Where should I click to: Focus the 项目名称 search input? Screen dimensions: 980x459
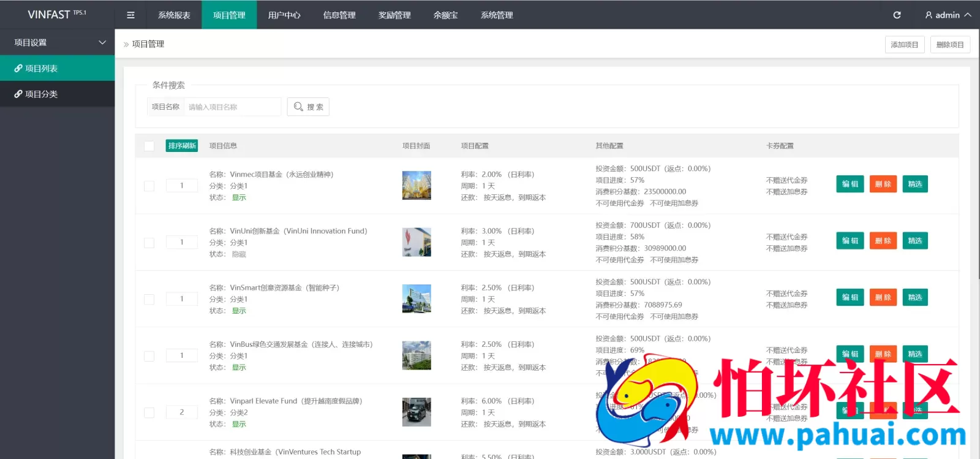(x=232, y=107)
